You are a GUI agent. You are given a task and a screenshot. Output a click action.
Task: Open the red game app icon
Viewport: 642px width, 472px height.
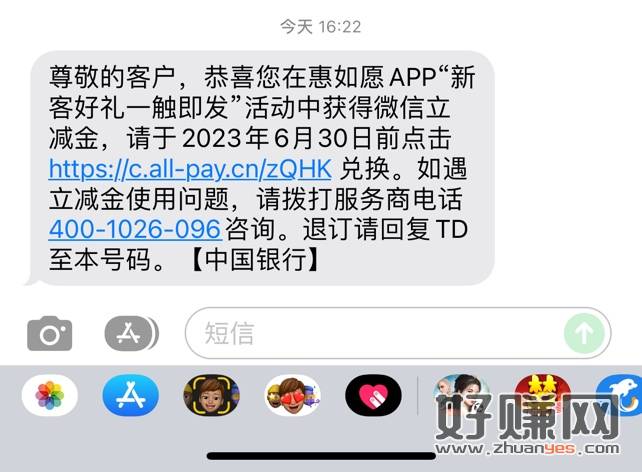point(543,395)
